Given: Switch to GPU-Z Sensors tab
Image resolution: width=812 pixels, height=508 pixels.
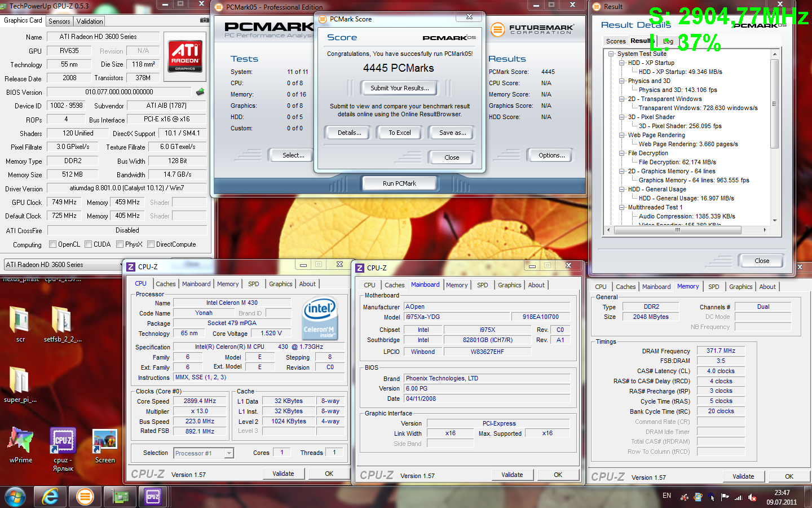Looking at the screenshot, I should [x=59, y=21].
